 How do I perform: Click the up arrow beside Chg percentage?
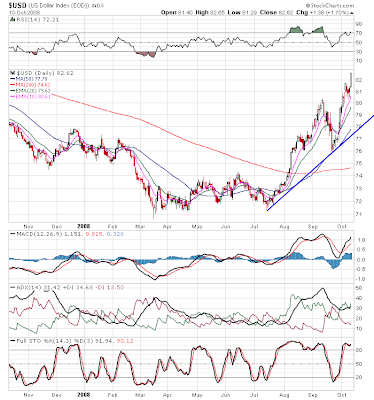click(352, 13)
